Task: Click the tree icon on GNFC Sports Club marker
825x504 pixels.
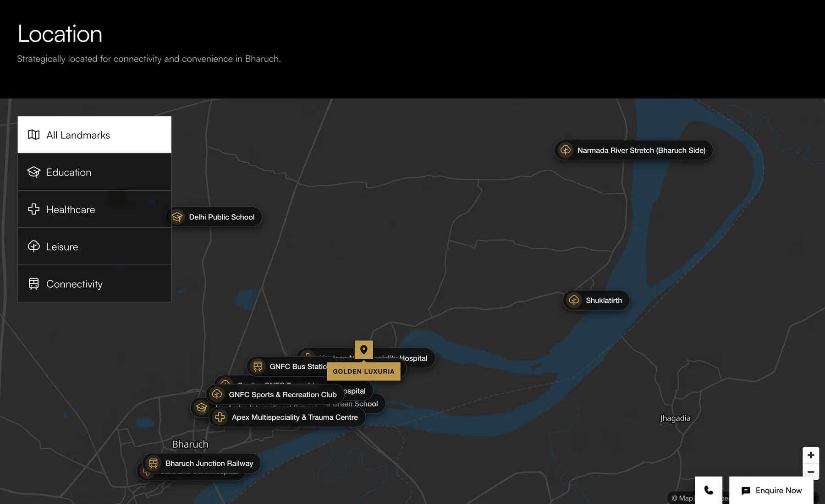Action: (x=217, y=394)
